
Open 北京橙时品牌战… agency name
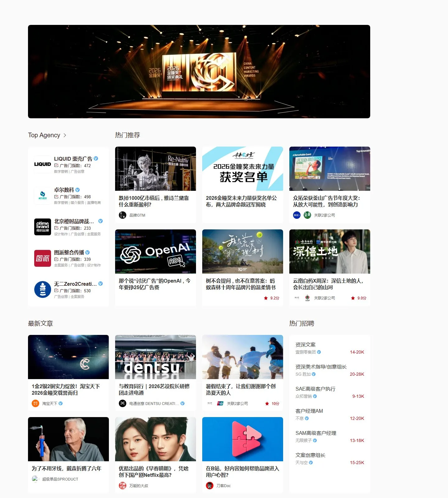tap(74, 221)
